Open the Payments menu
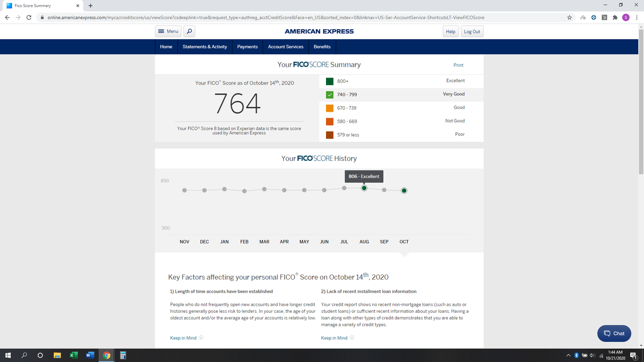Viewport: 644px width, 362px height. [248, 47]
